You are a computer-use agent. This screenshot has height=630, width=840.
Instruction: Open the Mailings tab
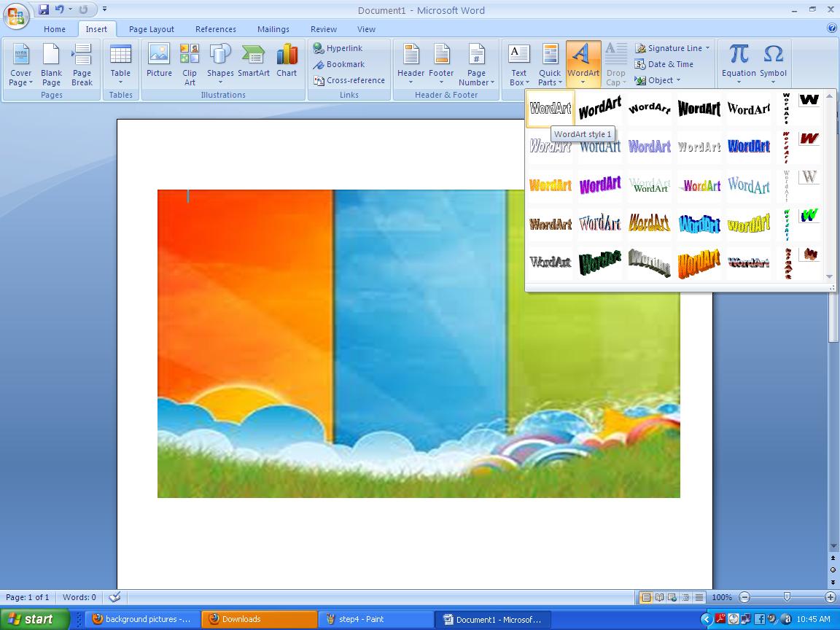coord(273,29)
